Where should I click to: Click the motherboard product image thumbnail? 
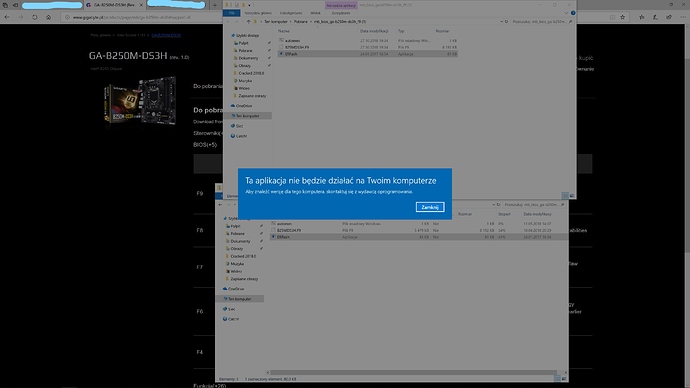(x=140, y=101)
